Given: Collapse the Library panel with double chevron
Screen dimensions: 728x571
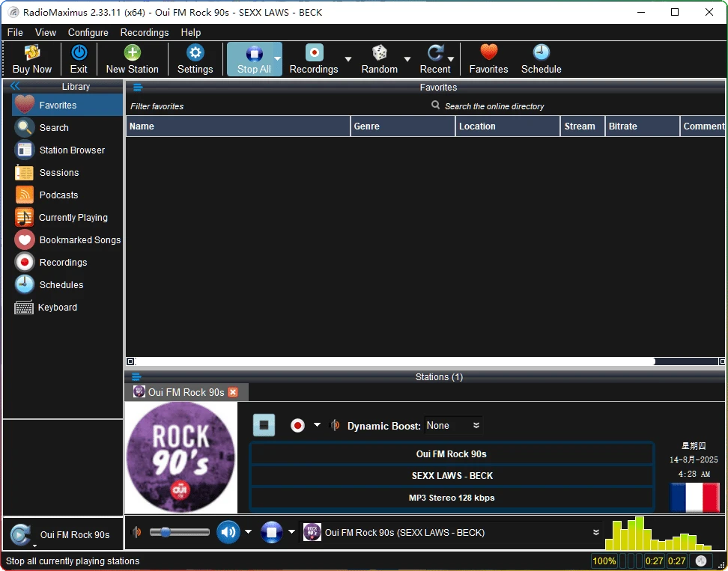Looking at the screenshot, I should pyautogui.click(x=15, y=86).
